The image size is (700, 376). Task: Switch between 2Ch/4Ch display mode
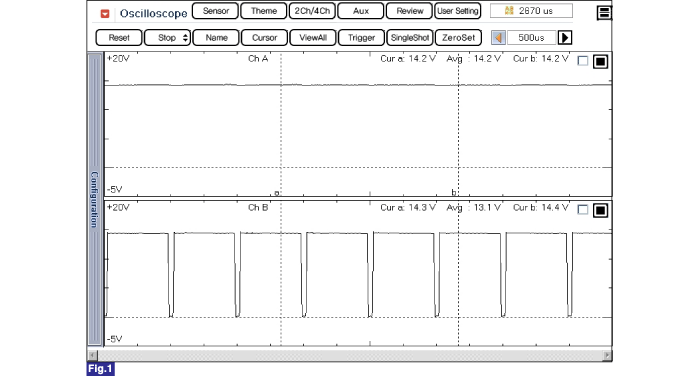tap(312, 11)
